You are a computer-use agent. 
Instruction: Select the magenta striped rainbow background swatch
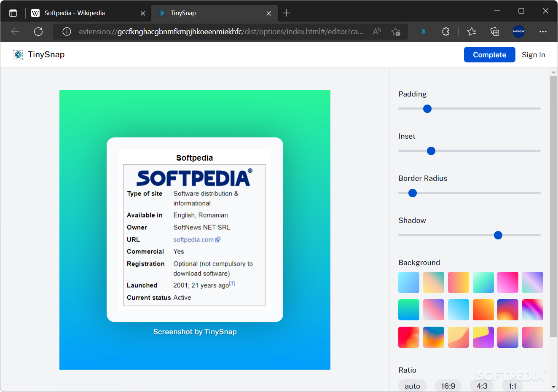coord(533,310)
